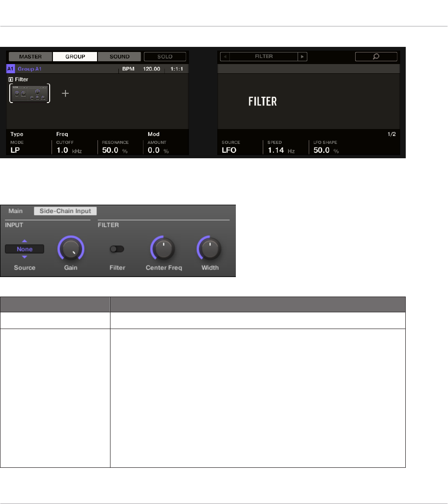Select the MASTER tab

(30, 57)
